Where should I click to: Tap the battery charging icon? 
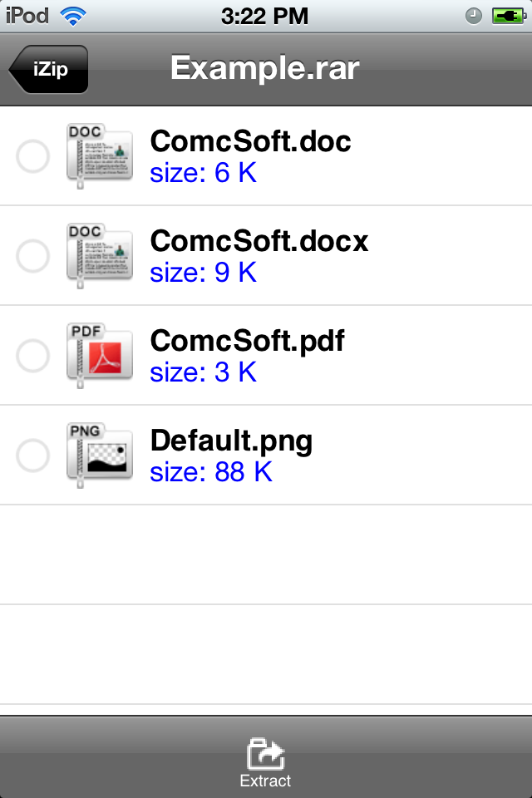coord(509,17)
